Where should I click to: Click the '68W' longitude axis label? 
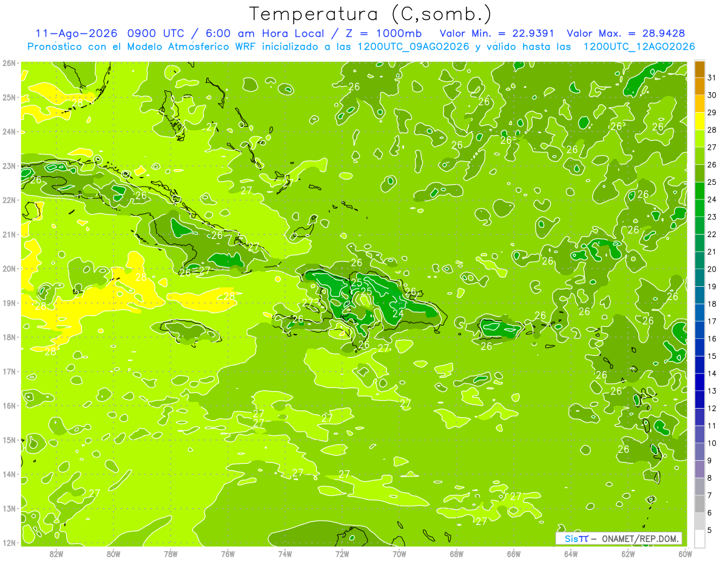pyautogui.click(x=457, y=554)
